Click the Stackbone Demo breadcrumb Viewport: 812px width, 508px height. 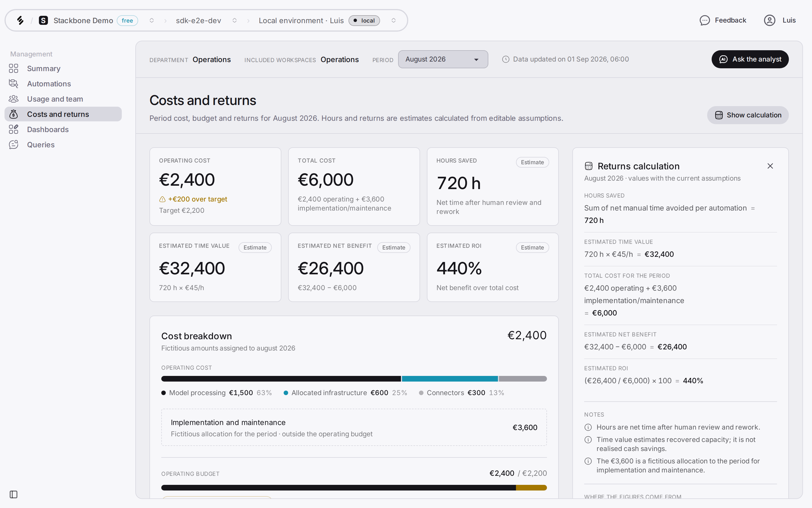point(83,21)
